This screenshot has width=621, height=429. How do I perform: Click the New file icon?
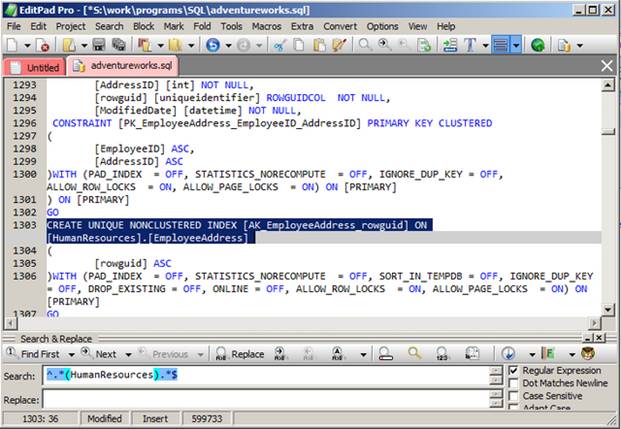[13, 45]
